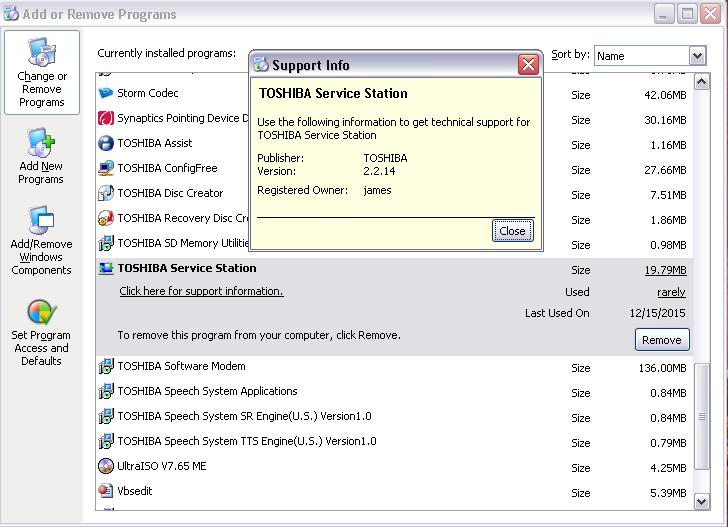The image size is (728, 527).
Task: Open Set Program Access and Defaults
Action: [41, 332]
